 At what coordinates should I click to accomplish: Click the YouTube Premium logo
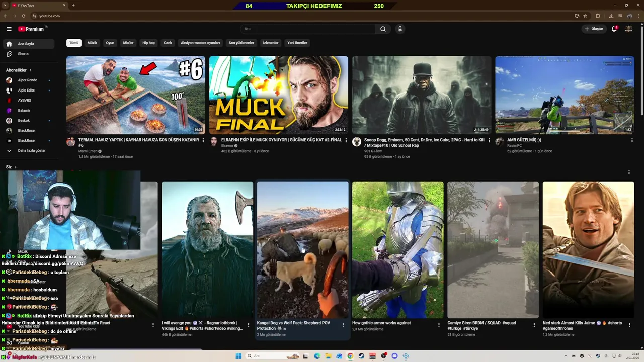tap(32, 29)
